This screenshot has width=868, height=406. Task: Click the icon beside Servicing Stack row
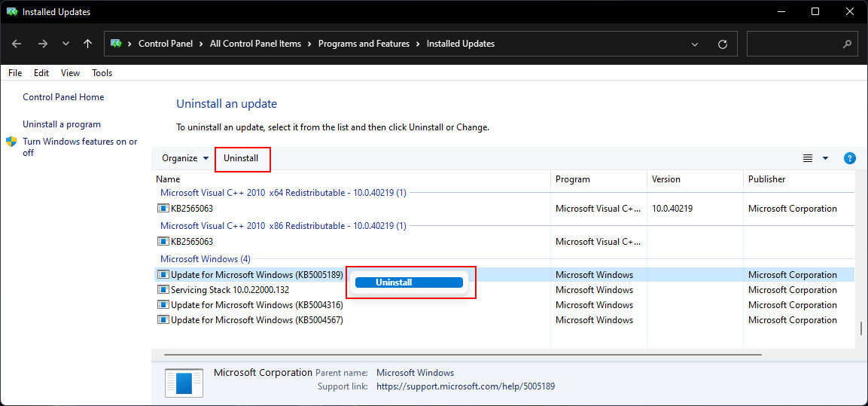(x=163, y=290)
